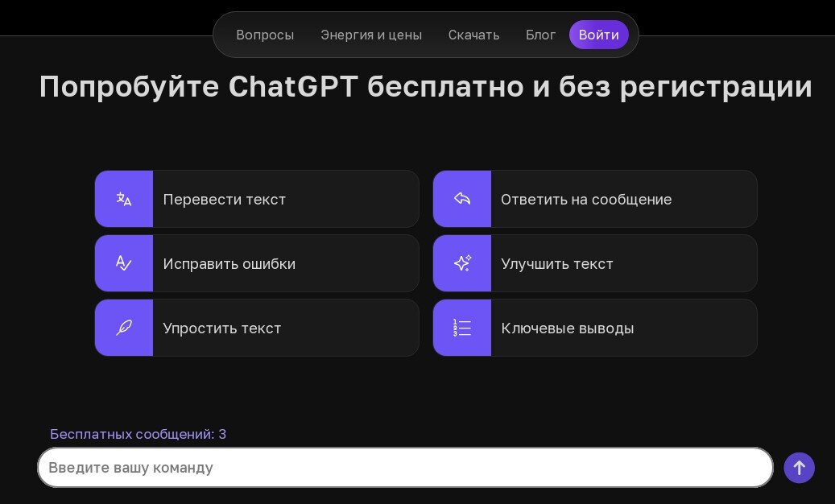Open the Блог page
This screenshot has height=504, width=835.
tap(540, 35)
